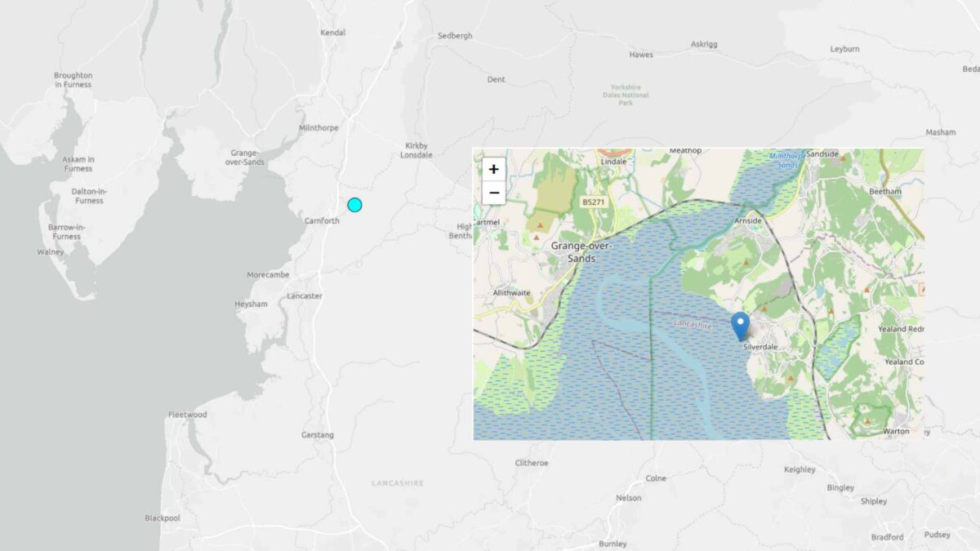The height and width of the screenshot is (551, 980).
Task: Click the cyan circle marker near Carnforth
Action: click(354, 205)
